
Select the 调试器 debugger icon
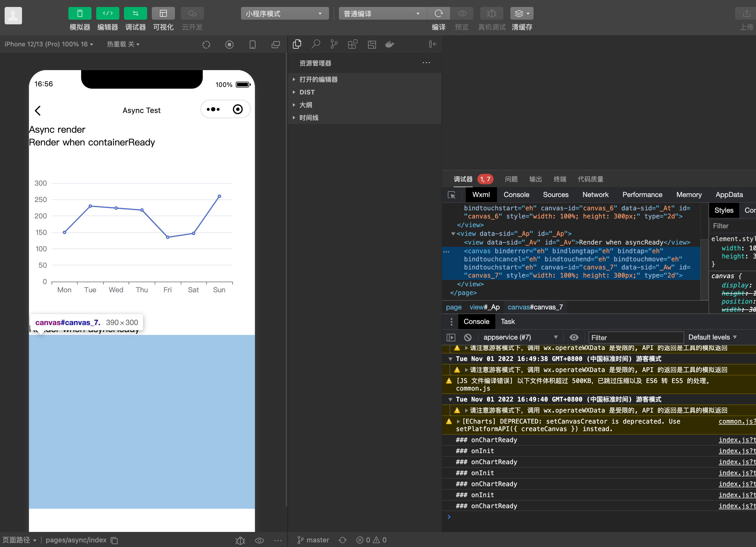pyautogui.click(x=135, y=13)
